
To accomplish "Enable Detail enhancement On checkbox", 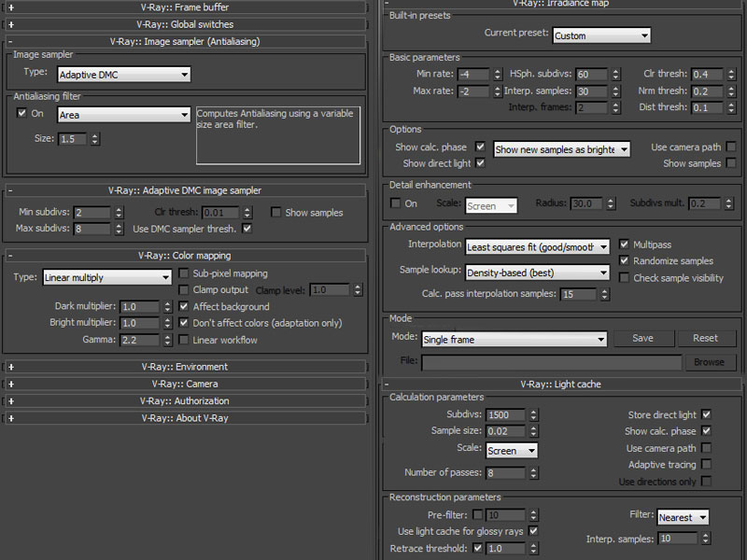I will pos(395,203).
